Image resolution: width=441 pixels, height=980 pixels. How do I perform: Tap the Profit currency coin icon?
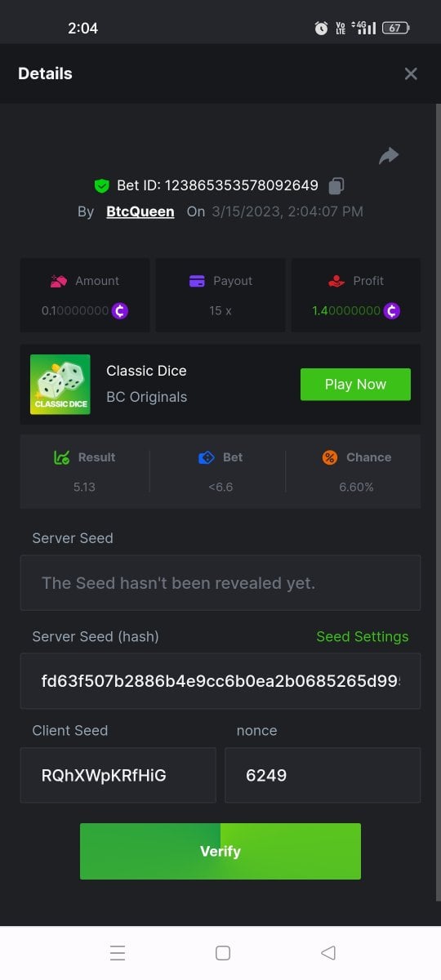coord(392,311)
